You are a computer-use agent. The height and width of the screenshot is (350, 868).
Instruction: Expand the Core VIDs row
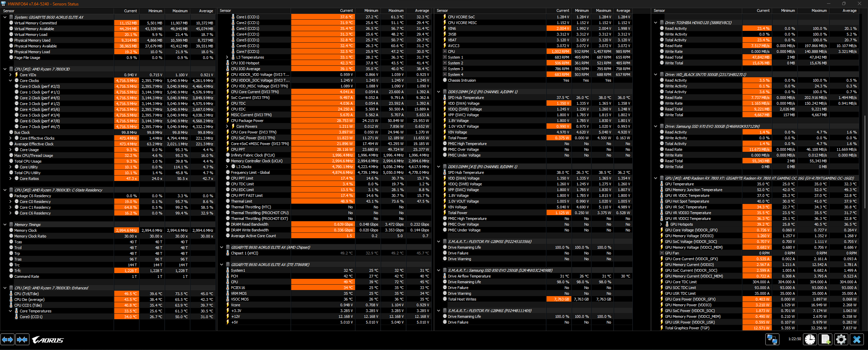(11, 75)
